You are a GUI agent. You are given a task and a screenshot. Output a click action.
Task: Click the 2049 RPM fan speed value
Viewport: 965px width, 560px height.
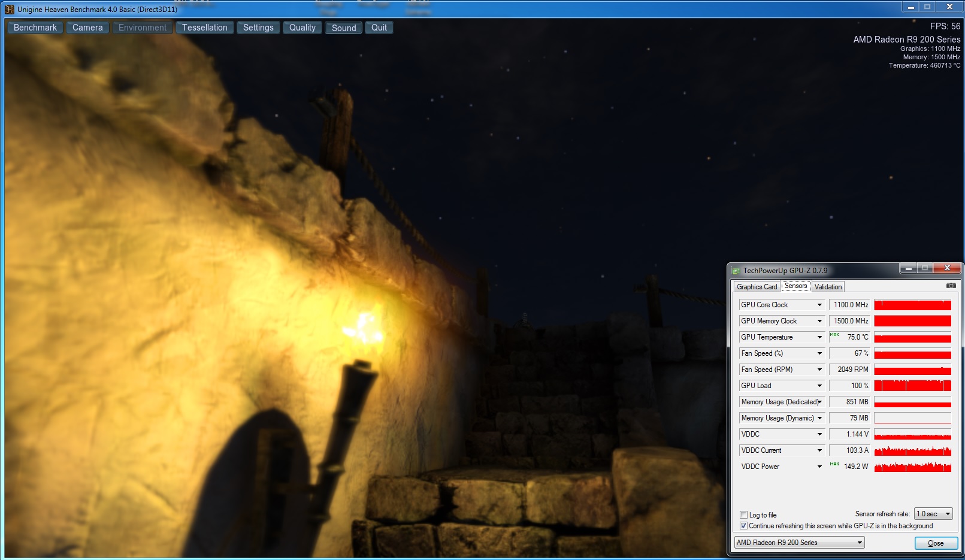[x=849, y=370]
